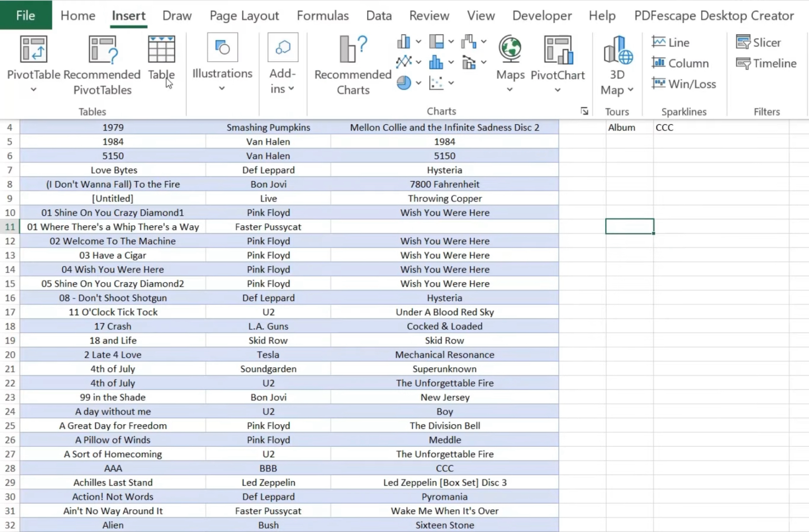Image resolution: width=809 pixels, height=532 pixels.
Task: Open the PivotTable dropdown arrow
Action: point(33,89)
